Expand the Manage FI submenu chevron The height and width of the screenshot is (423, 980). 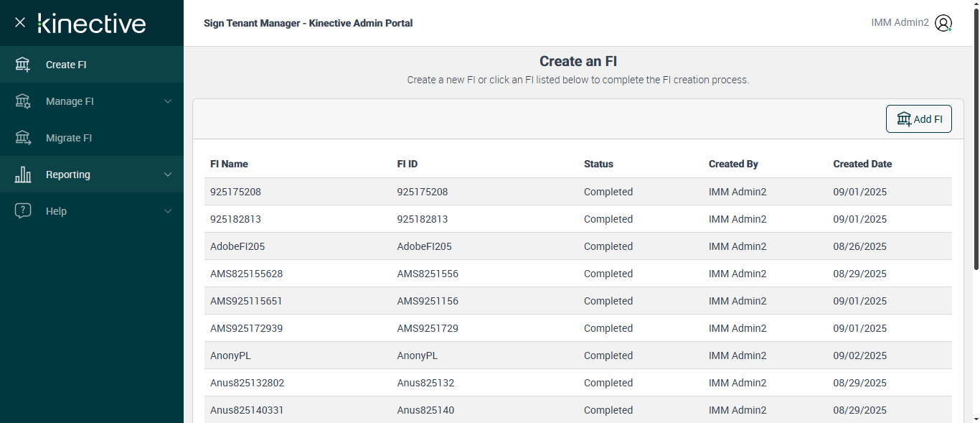(x=168, y=101)
